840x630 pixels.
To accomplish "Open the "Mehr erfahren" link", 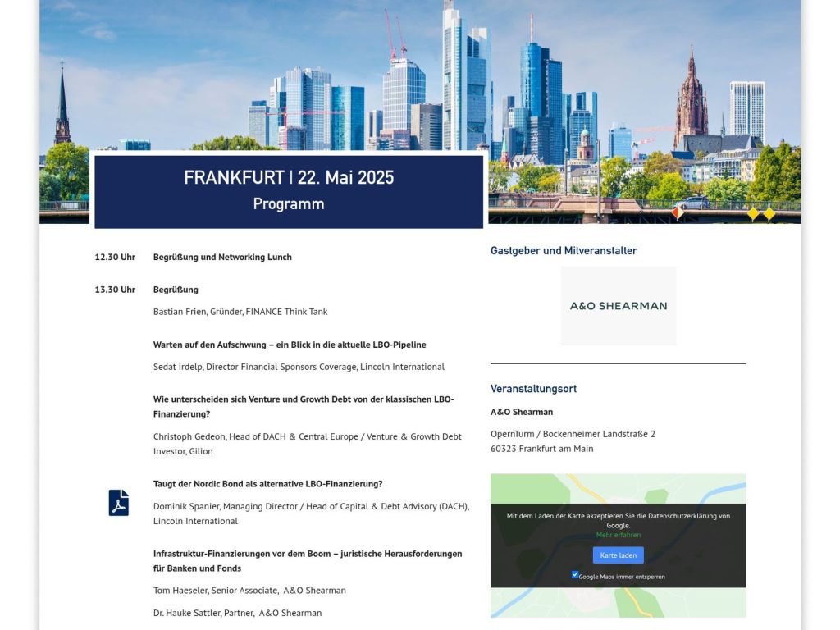I will pyautogui.click(x=618, y=533).
